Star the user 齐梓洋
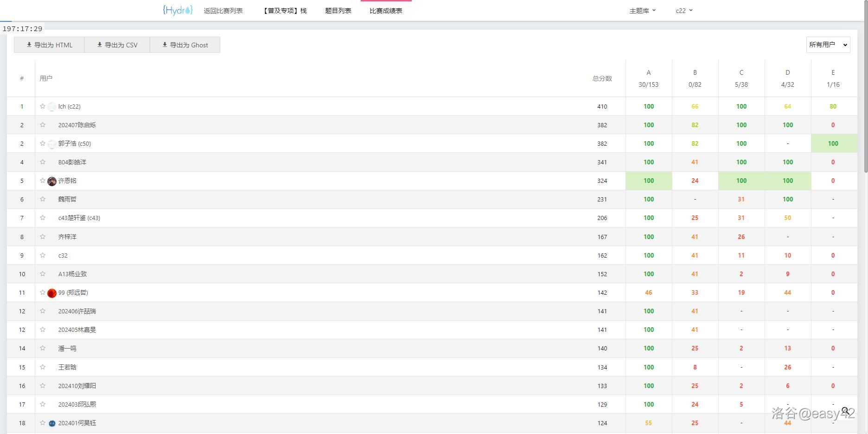Image resolution: width=868 pixels, height=434 pixels. 43,237
